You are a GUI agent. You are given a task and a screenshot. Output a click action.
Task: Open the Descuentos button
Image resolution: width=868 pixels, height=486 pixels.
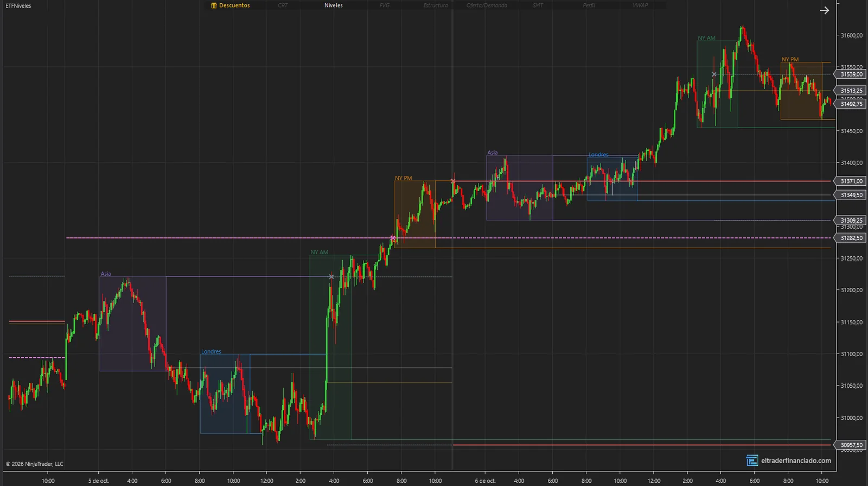click(231, 5)
